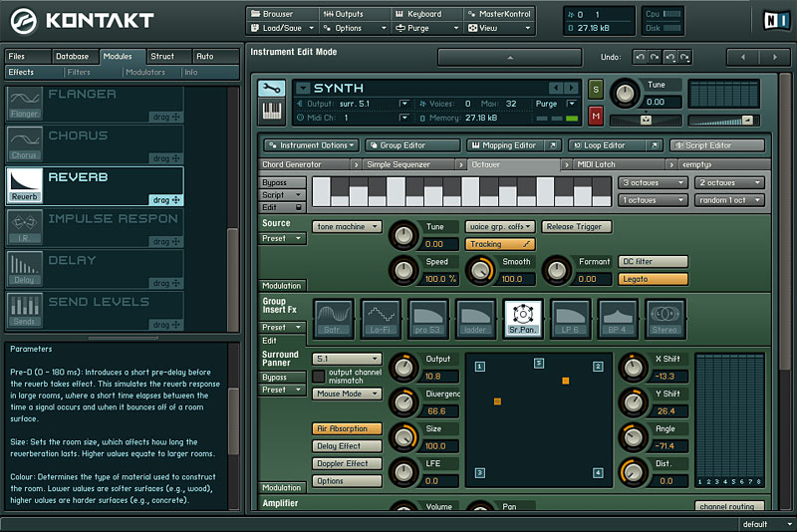This screenshot has height=532, width=797.
Task: Disable the Legato button
Action: [654, 279]
